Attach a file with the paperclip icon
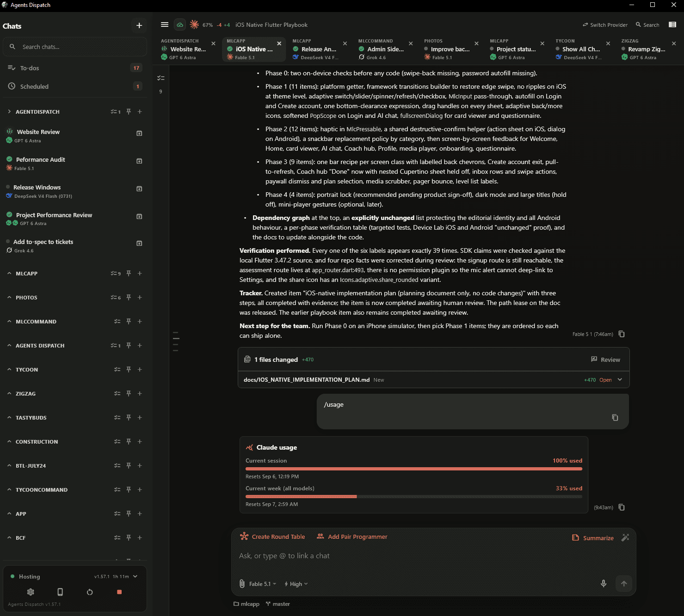 click(242, 584)
